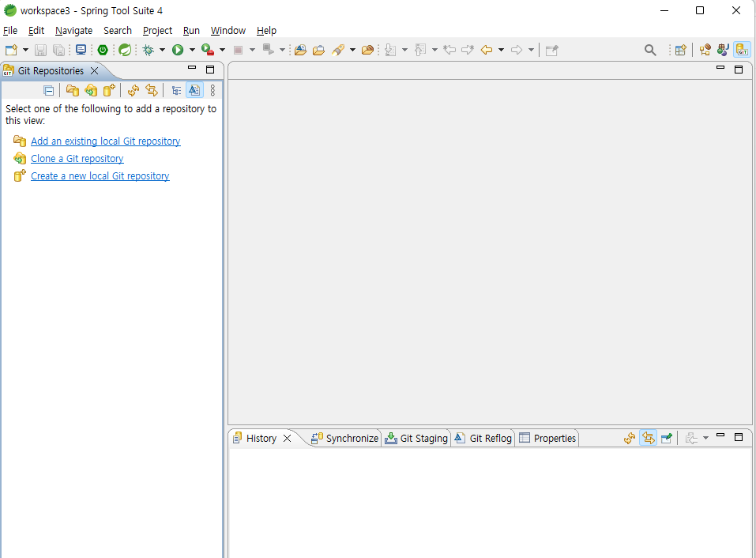756x558 pixels.
Task: Click the Clone repository toolbar icon
Action: coord(91,90)
